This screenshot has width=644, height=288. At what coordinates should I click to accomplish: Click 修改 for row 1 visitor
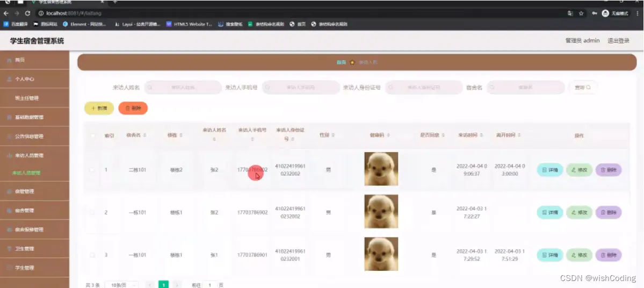click(579, 170)
